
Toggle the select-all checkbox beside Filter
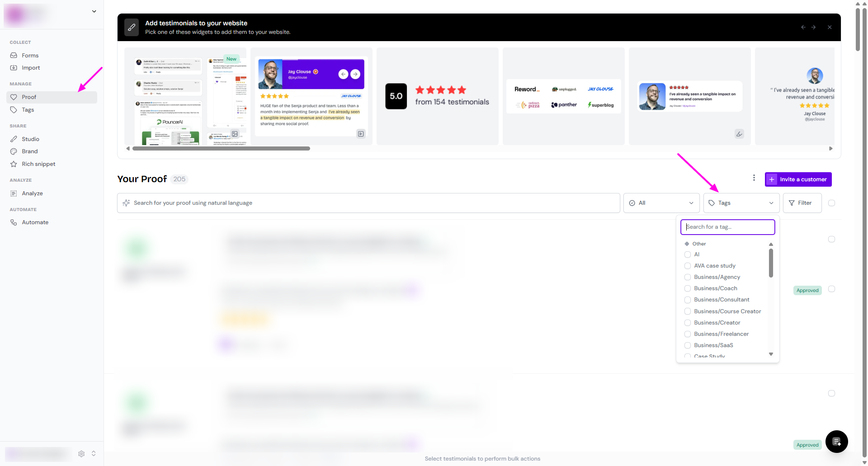pos(831,203)
